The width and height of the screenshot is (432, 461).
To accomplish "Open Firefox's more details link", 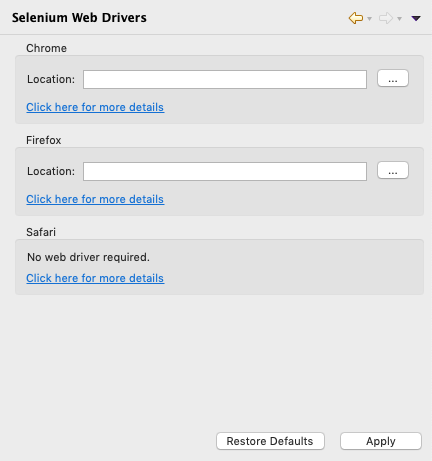I will [95, 199].
